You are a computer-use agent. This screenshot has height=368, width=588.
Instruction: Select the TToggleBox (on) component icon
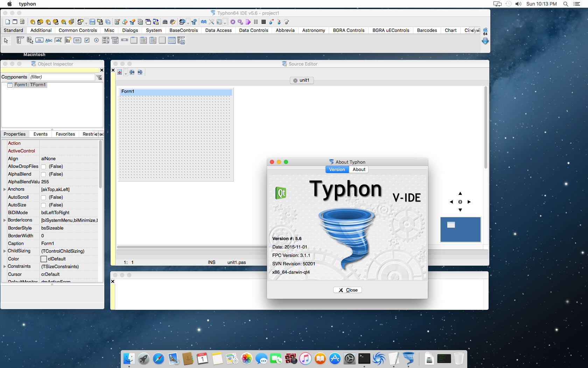click(77, 41)
